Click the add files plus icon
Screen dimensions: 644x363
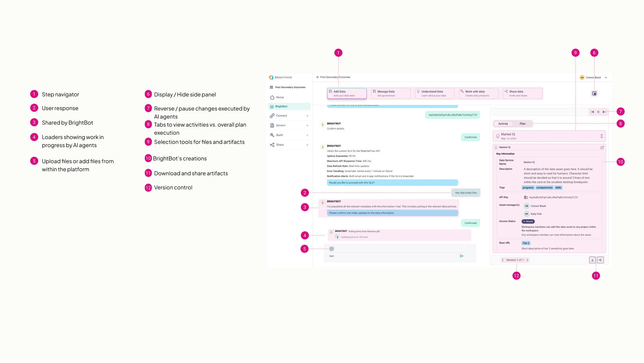click(x=331, y=249)
